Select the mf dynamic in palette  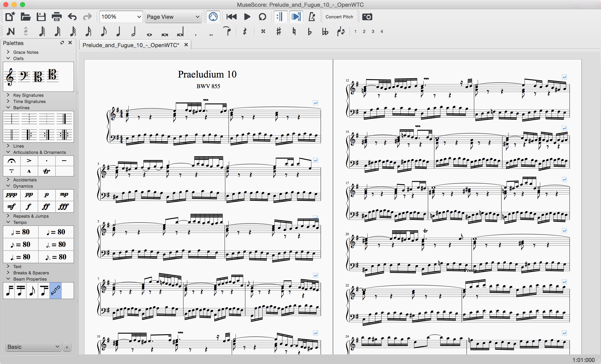click(x=11, y=207)
